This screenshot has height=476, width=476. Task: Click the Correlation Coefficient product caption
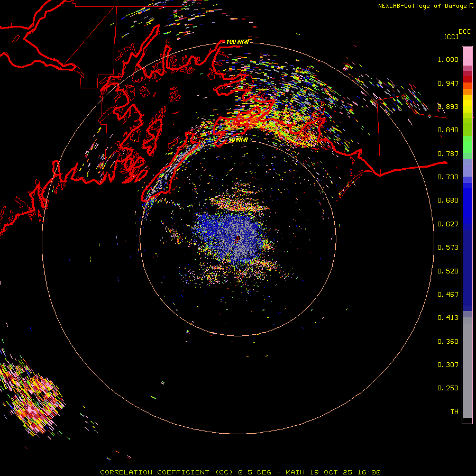[x=240, y=472]
